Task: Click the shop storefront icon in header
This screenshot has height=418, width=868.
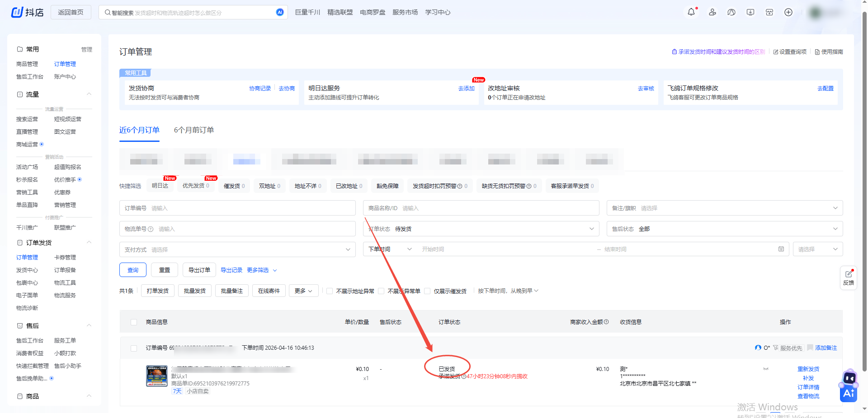Action: pos(769,12)
